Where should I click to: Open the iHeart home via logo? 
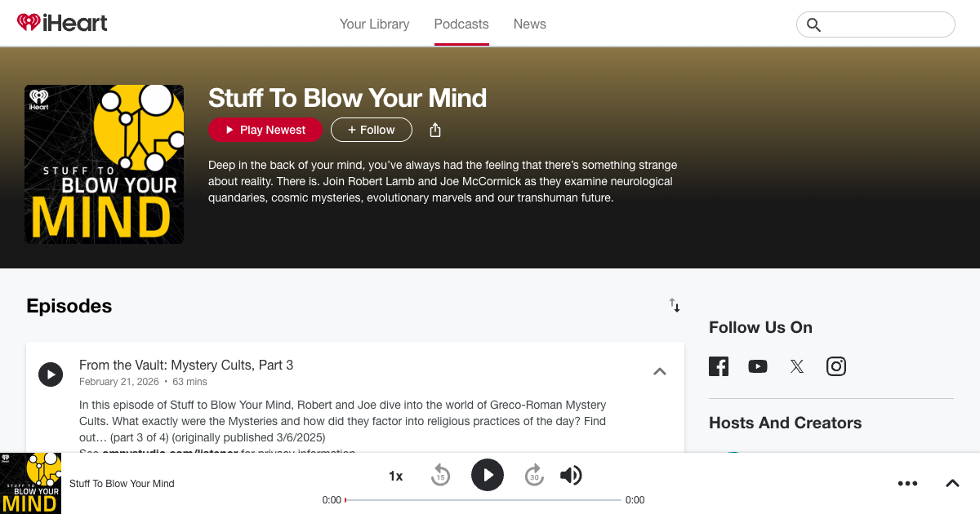[62, 23]
